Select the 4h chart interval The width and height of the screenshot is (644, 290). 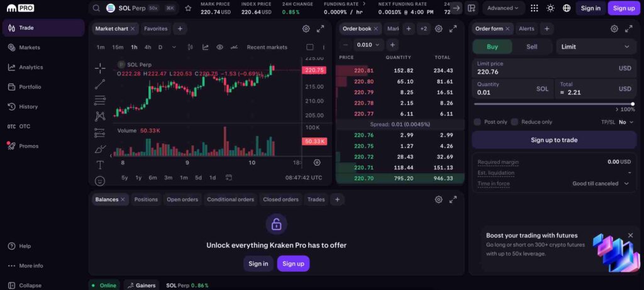pyautogui.click(x=147, y=47)
